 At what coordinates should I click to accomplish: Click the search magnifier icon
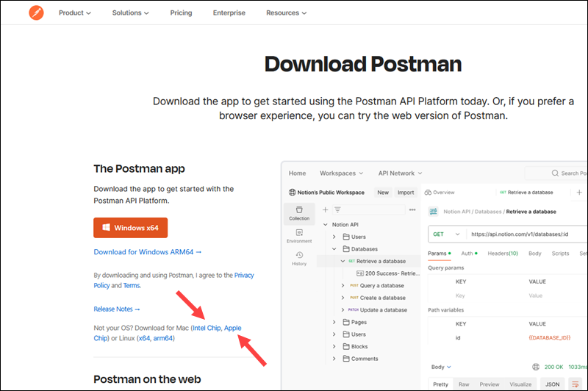[555, 173]
